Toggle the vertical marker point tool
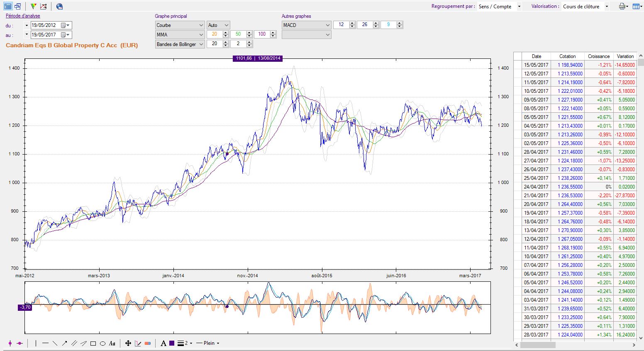The image size is (644, 351). pyautogui.click(x=10, y=343)
